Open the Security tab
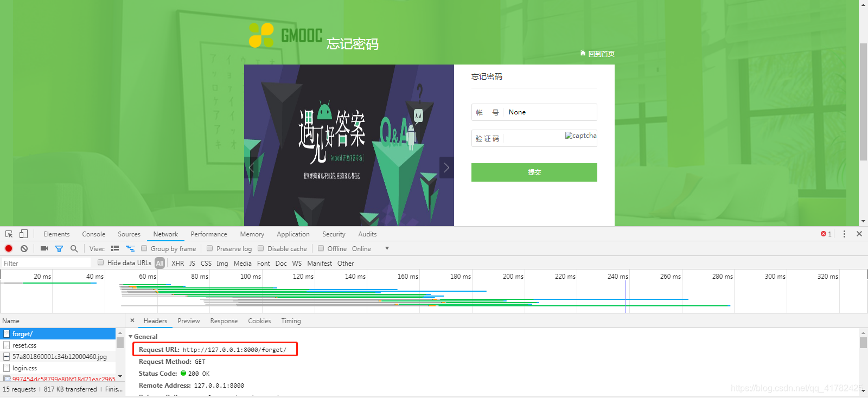Viewport: 868px width, 398px height. tap(334, 234)
